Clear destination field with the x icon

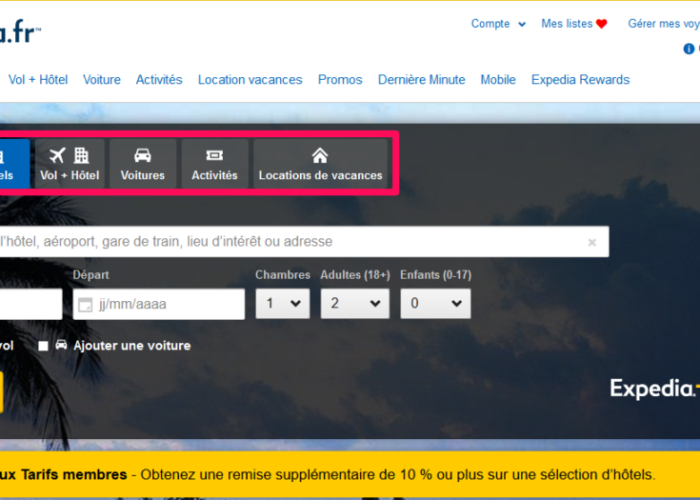pyautogui.click(x=592, y=242)
